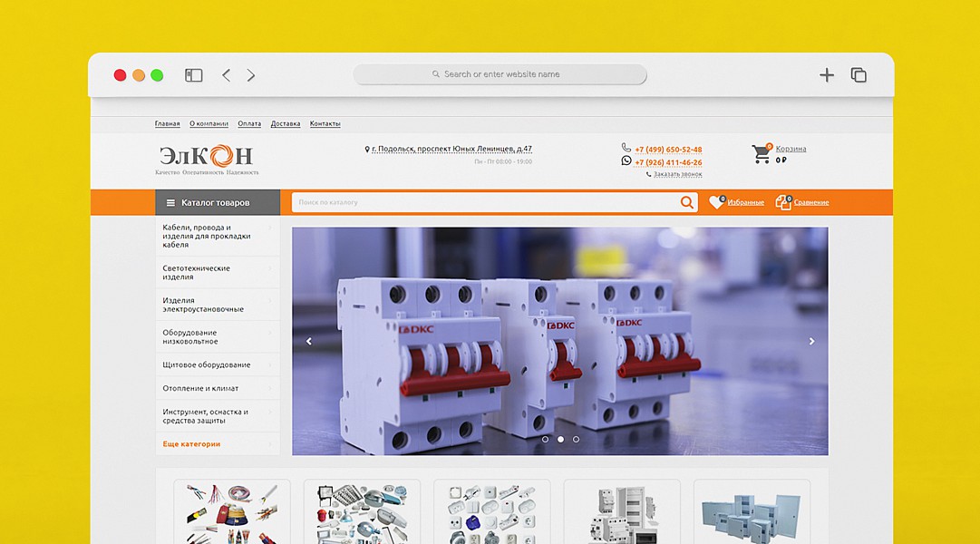Click the Заказать звонок link

(677, 174)
